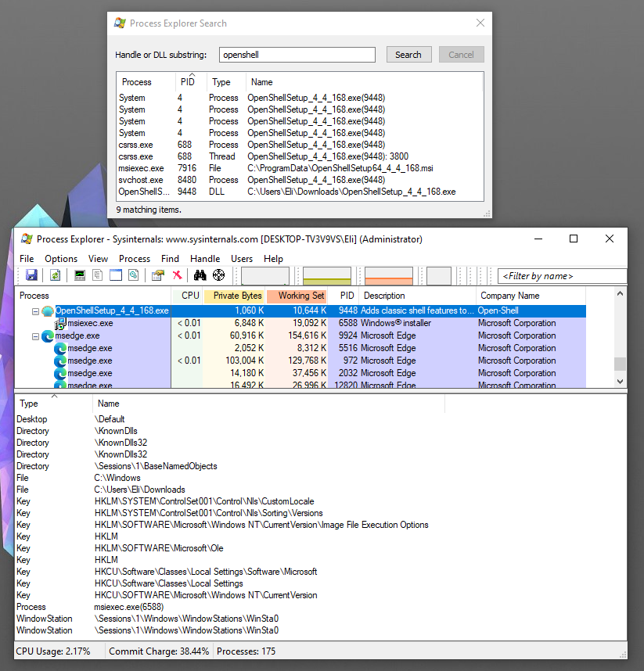Select handle \Sessions\1\BaseNamedObjects
The width and height of the screenshot is (644, 671).
pos(156,466)
